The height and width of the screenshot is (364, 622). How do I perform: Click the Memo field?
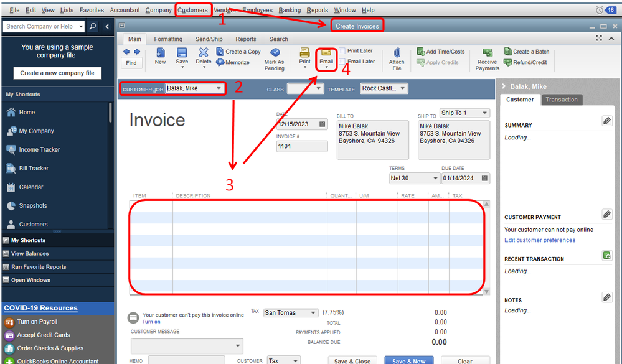coord(186,360)
